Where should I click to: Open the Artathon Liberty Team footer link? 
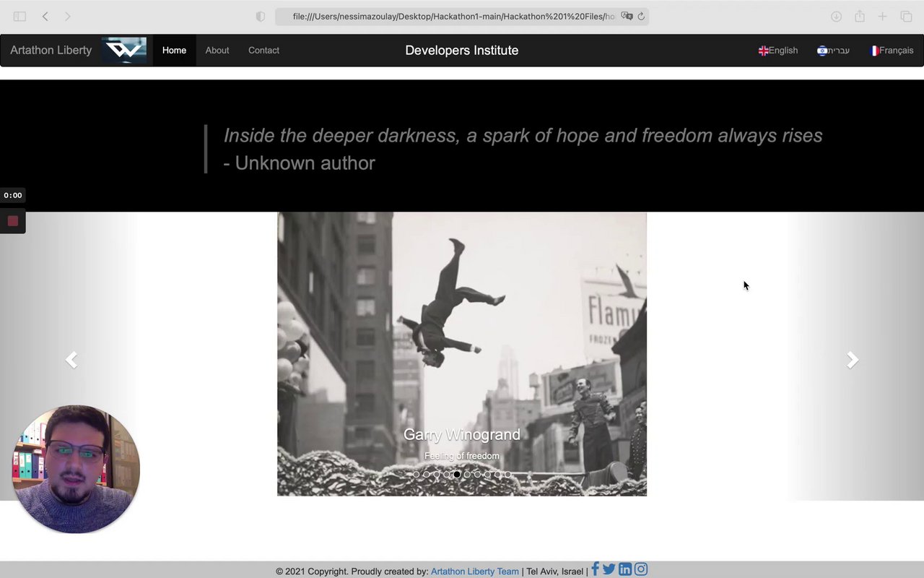[475, 571]
